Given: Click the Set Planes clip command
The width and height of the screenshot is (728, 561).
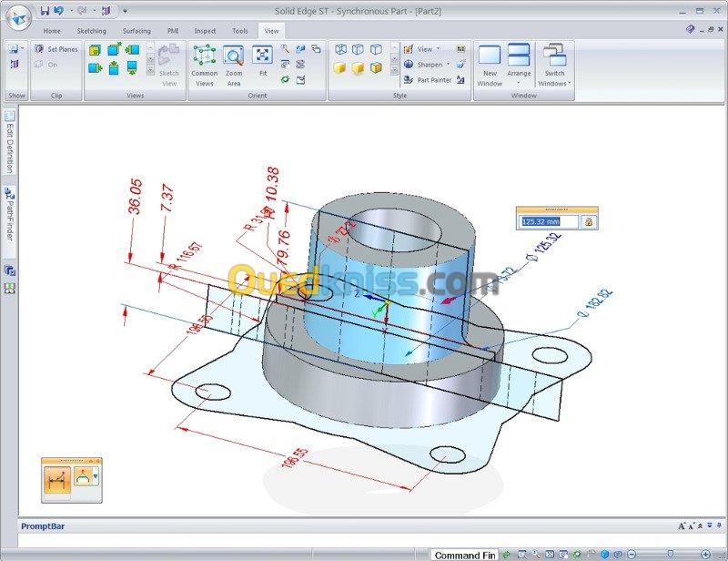Looking at the screenshot, I should point(56,49).
